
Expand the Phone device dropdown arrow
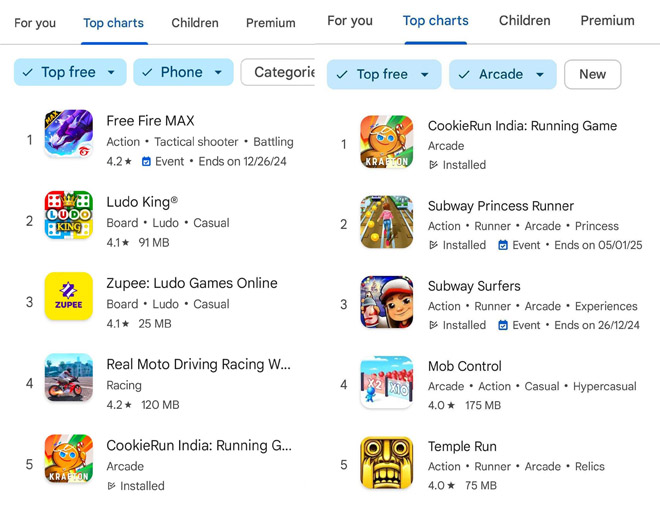pyautogui.click(x=220, y=72)
